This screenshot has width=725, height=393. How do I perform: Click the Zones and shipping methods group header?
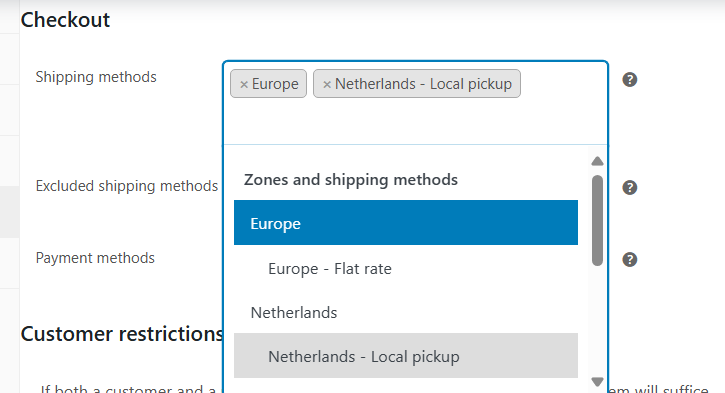[351, 179]
